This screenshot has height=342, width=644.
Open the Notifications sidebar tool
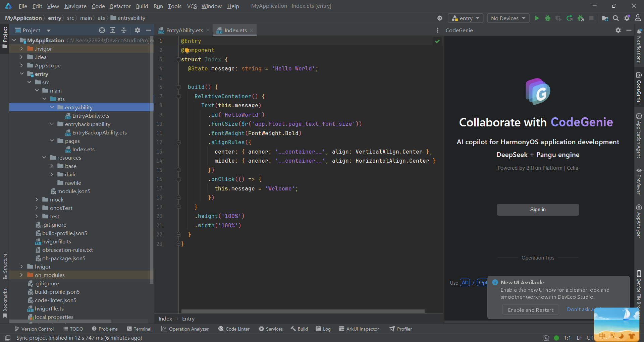[639, 46]
